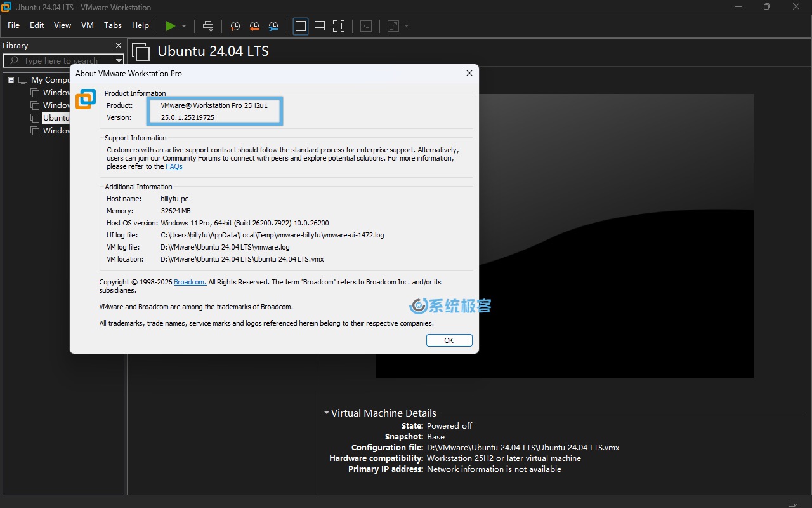The image size is (812, 508).
Task: Click the Ubuntu 24.04 LTS tab icon
Action: coord(141,51)
